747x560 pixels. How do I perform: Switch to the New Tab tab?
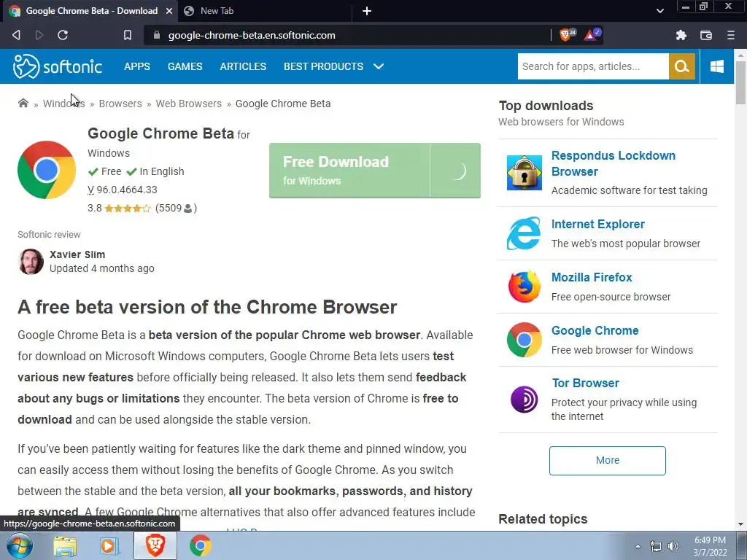pos(217,10)
